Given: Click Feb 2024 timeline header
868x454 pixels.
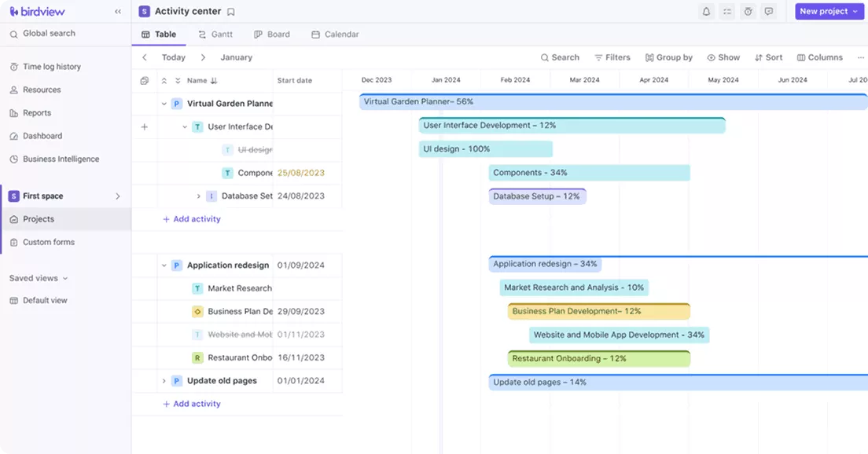Looking at the screenshot, I should tap(516, 80).
